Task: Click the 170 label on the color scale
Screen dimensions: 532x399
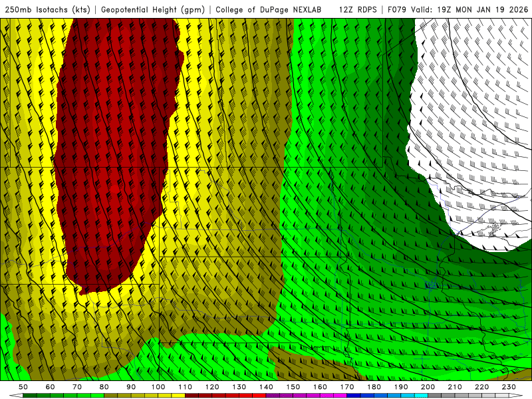Action: 347,387
